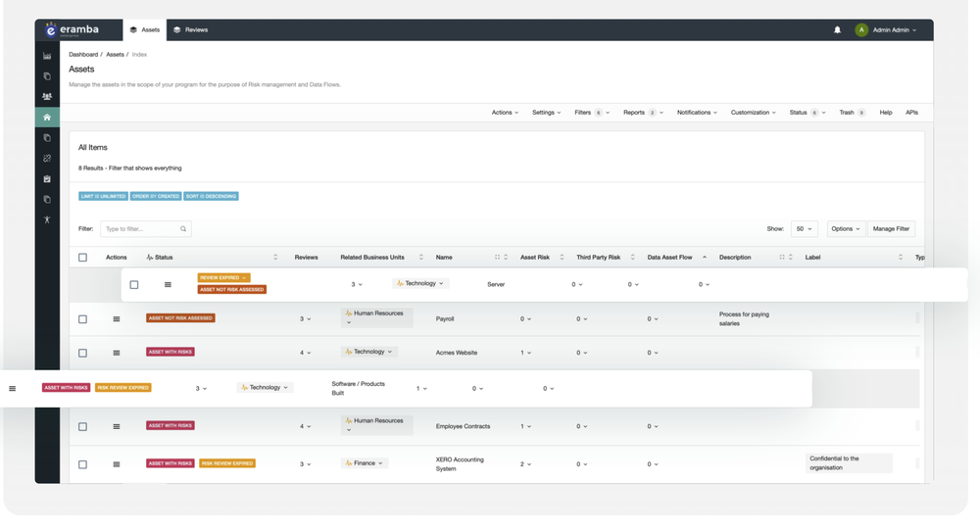Open Trash from the toolbar
Screen dimensions: 980x530
tap(852, 113)
